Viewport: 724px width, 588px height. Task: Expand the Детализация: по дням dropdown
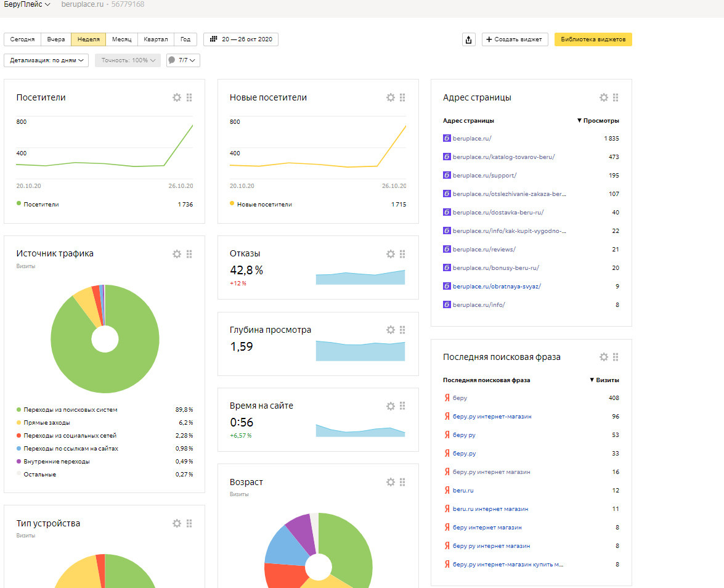coord(46,60)
